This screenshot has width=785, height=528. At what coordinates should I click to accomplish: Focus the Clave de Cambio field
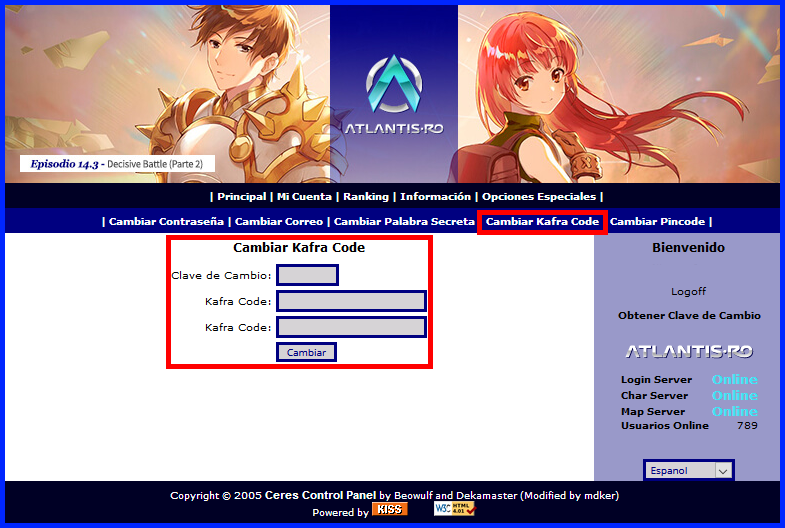tap(307, 275)
